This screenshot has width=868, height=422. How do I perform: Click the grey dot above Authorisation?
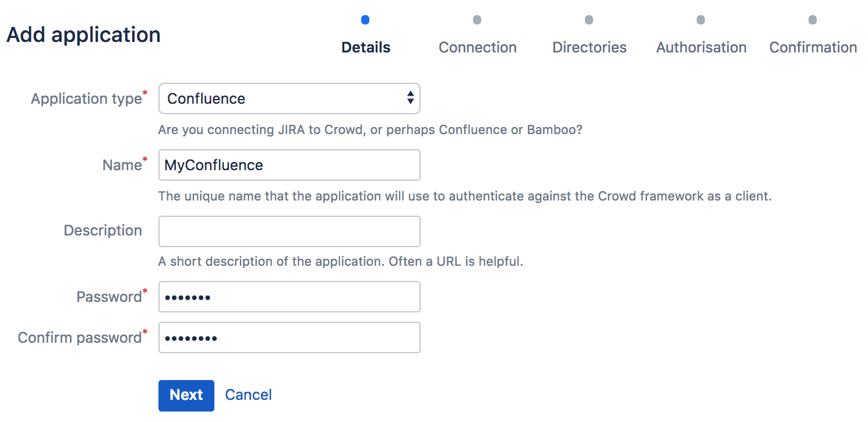(701, 20)
